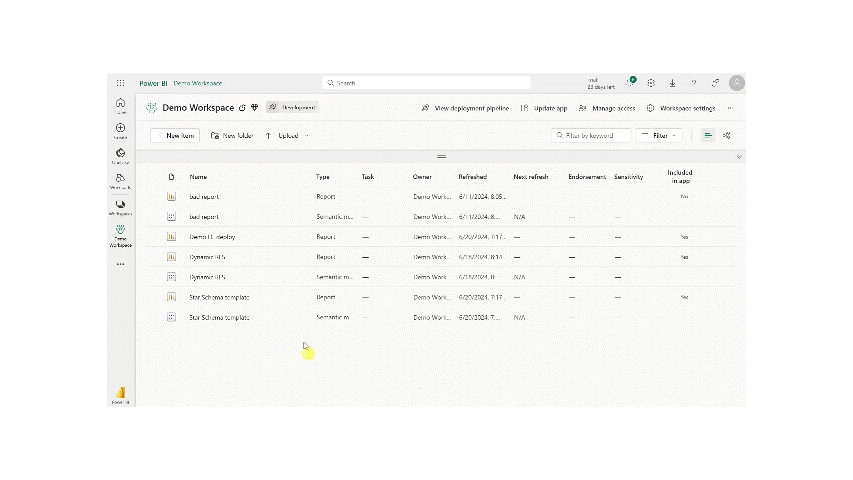This screenshot has height=480, width=853.
Task: Switch to lineage view icon
Action: click(727, 135)
